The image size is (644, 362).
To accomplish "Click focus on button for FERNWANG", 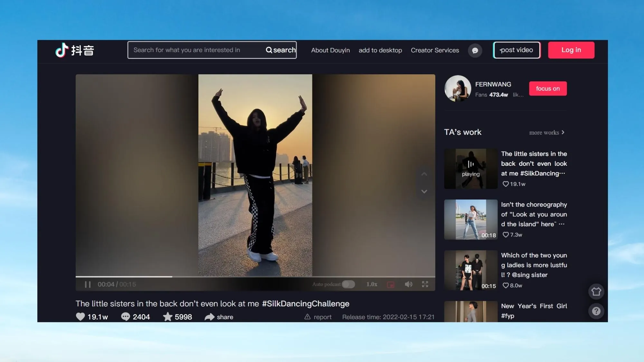I will click(548, 88).
